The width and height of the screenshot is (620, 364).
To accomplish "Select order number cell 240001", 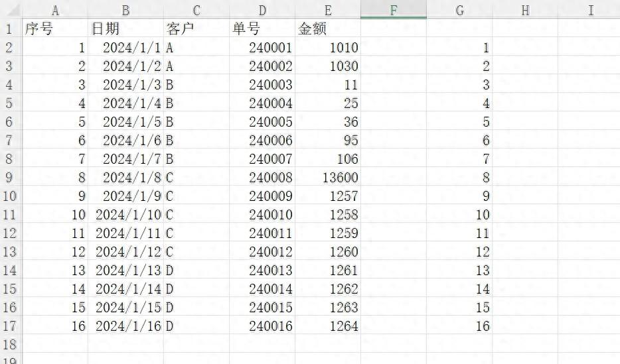I will 262,47.
